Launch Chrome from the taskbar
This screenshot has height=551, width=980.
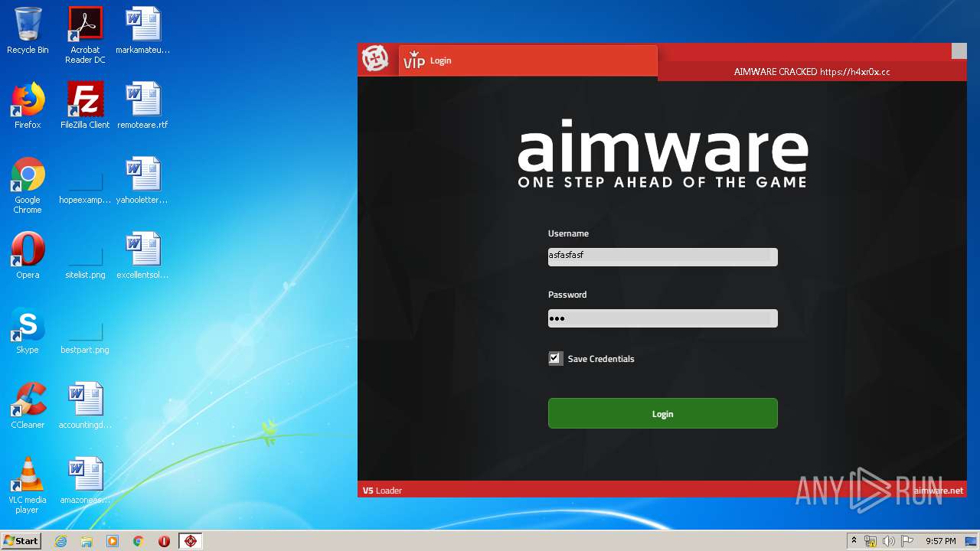pyautogui.click(x=139, y=541)
